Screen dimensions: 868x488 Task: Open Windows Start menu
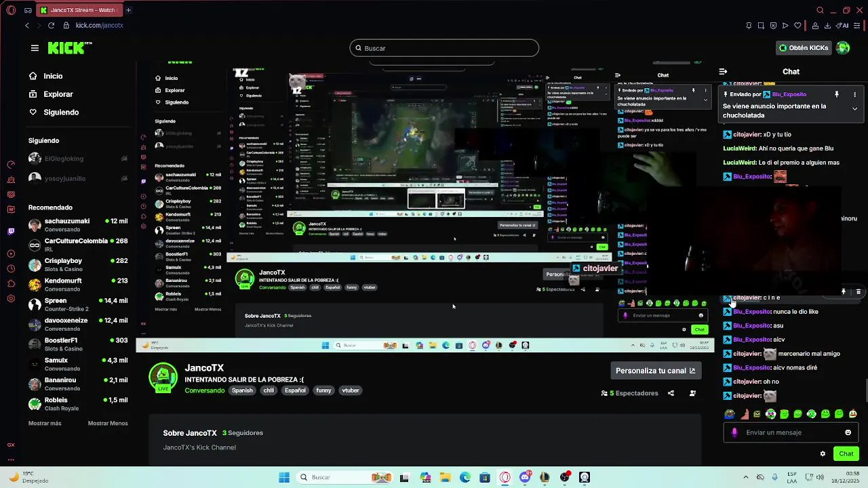pyautogui.click(x=284, y=477)
